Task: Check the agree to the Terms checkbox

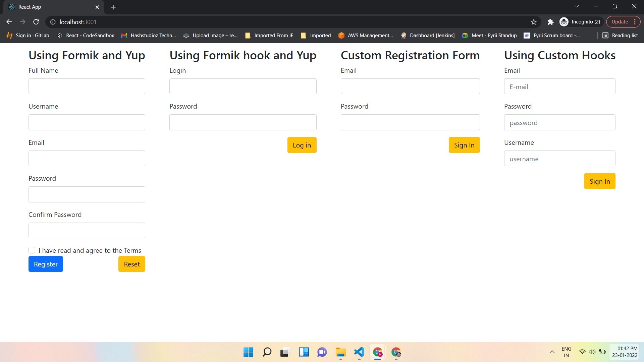Action: pos(32,250)
